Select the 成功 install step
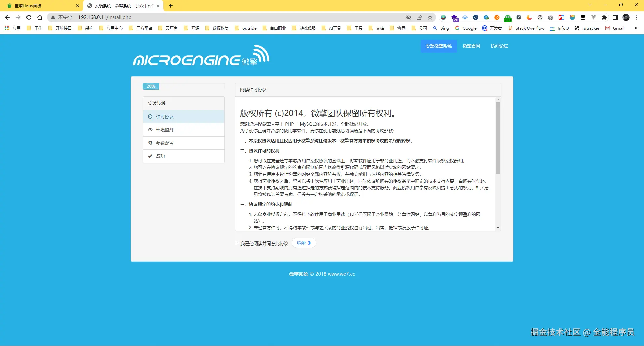Image resolution: width=644 pixels, height=346 pixels. pos(183,156)
